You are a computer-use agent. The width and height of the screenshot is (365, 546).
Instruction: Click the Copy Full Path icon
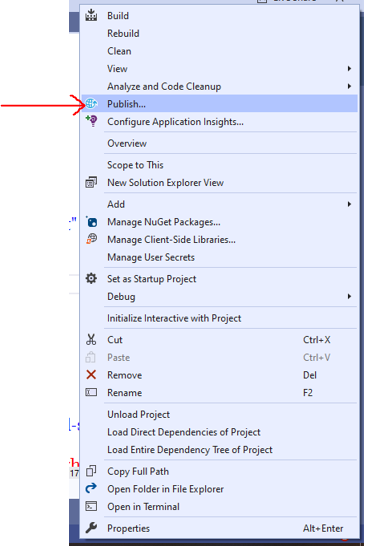[91, 471]
